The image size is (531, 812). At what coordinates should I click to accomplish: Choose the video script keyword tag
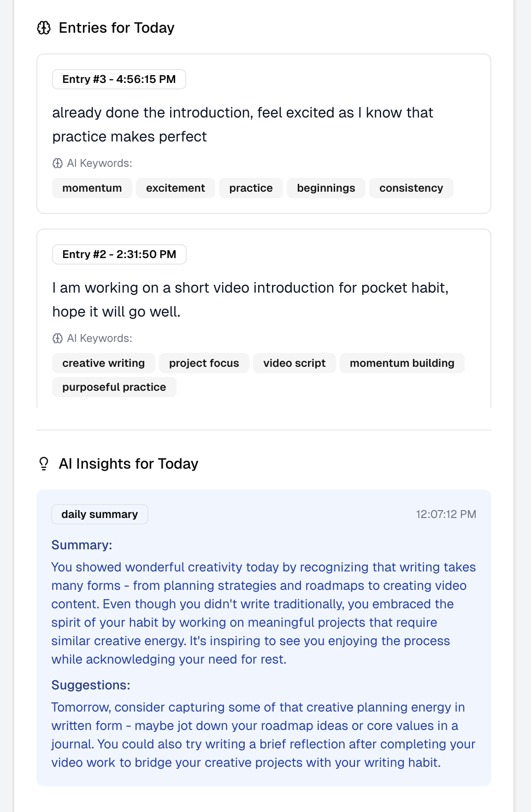click(x=295, y=363)
